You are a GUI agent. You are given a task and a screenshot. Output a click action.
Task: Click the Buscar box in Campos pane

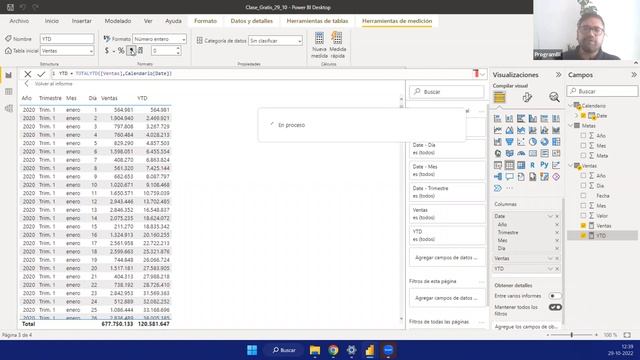pos(602,91)
